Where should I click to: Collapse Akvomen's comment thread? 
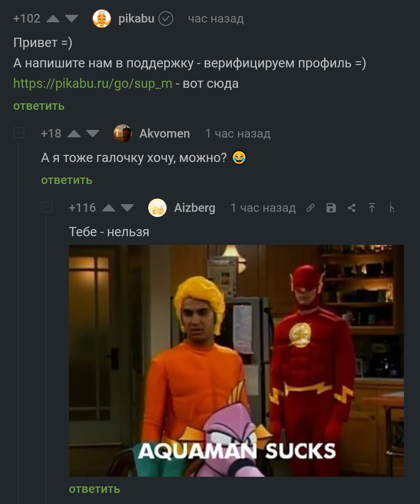coord(19,133)
